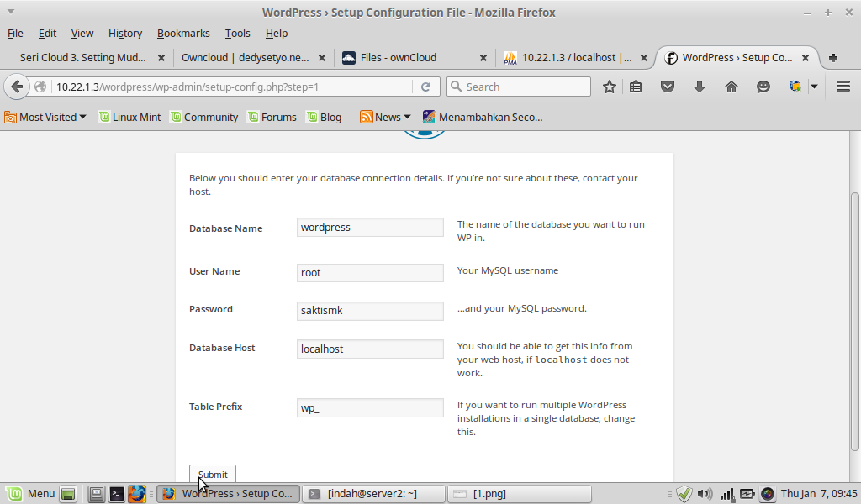
Task: Click the show desktop icon in taskbar
Action: (x=68, y=494)
